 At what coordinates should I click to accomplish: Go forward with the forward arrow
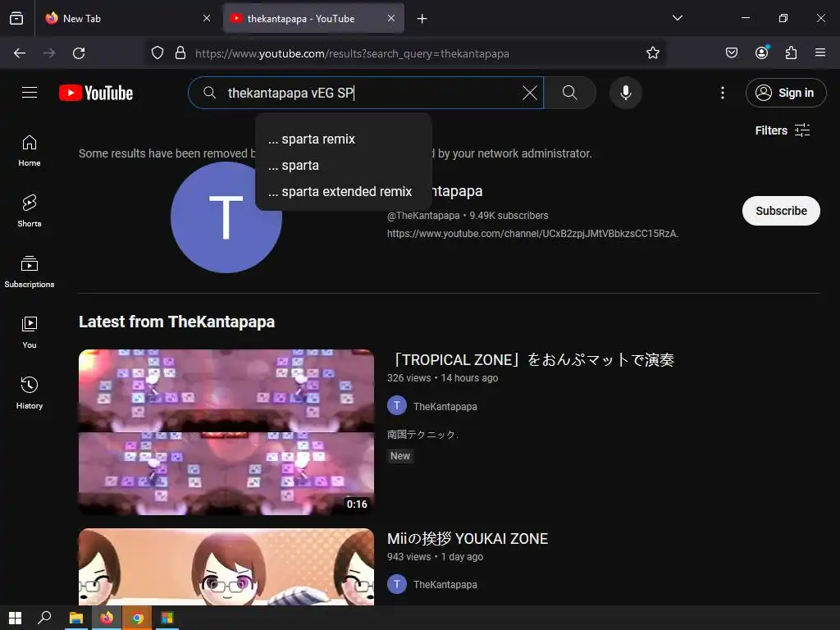point(49,53)
